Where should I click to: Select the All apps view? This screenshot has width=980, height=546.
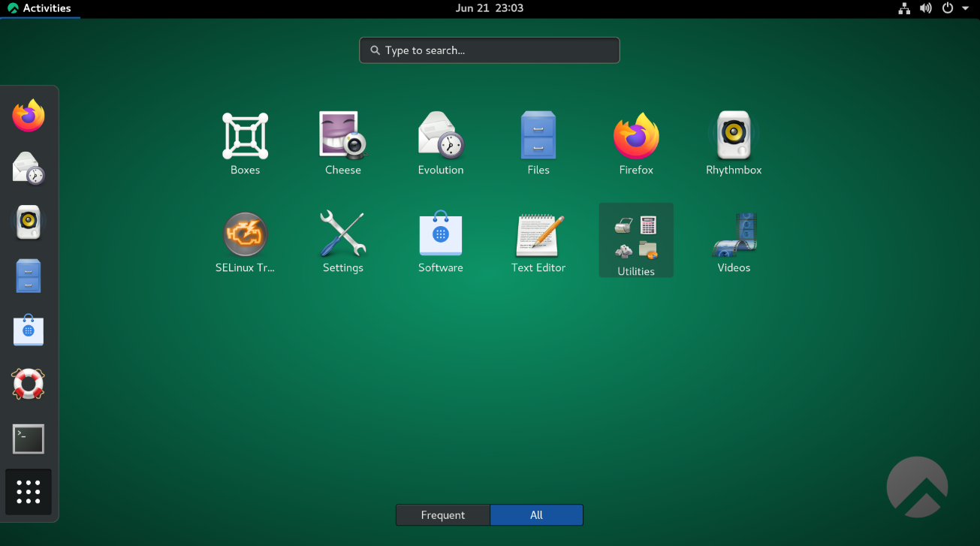pyautogui.click(x=536, y=515)
